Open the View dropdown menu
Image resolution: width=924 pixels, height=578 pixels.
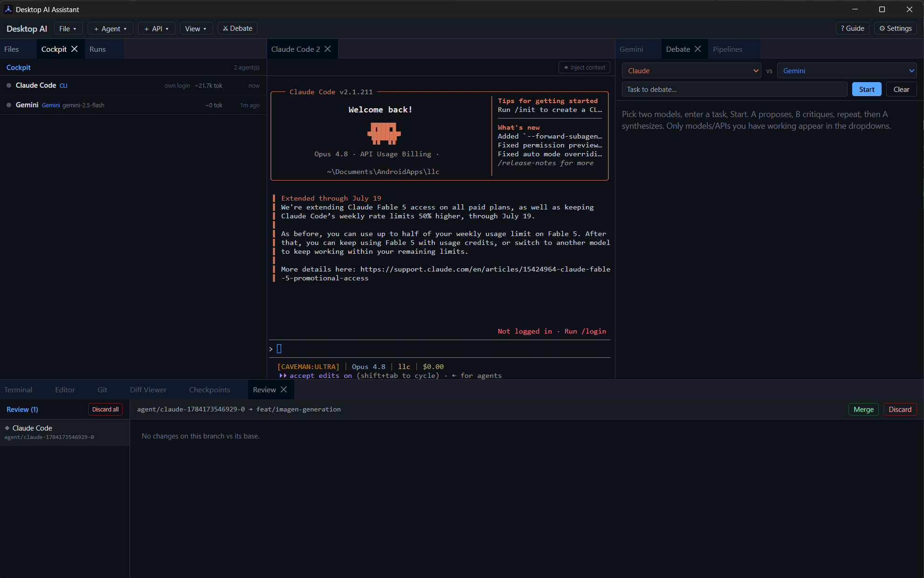pyautogui.click(x=196, y=28)
